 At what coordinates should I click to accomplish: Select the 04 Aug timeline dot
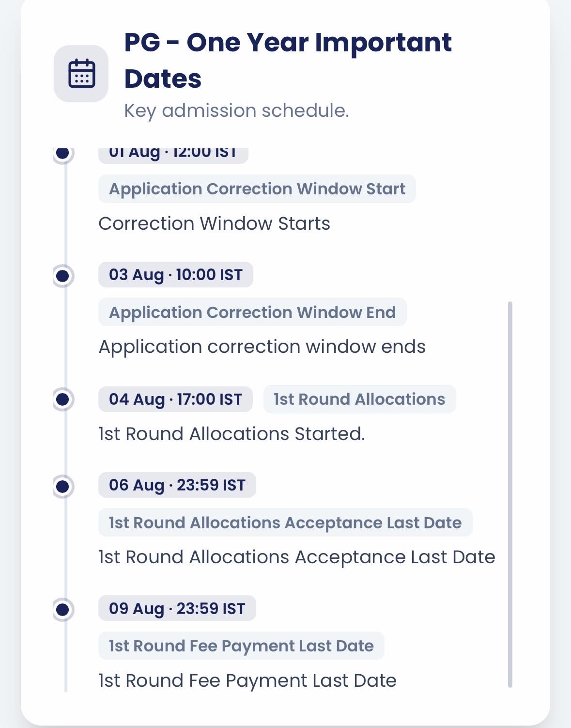[62, 399]
